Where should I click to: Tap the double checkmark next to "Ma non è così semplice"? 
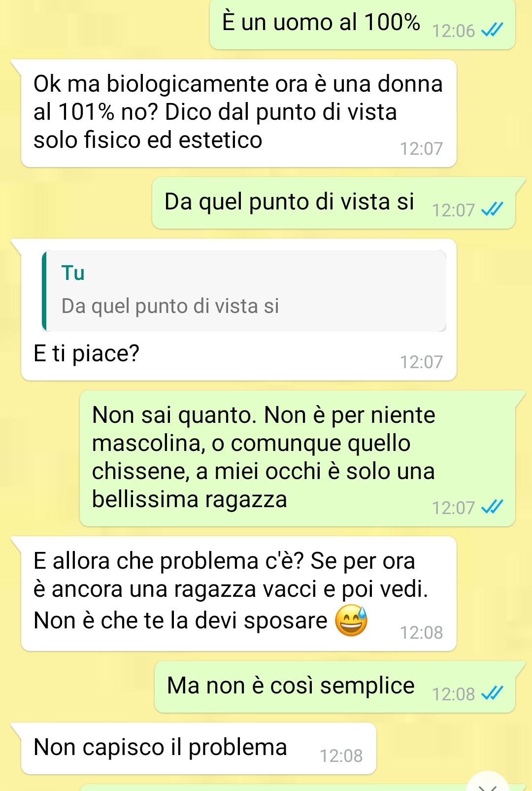pos(492,694)
